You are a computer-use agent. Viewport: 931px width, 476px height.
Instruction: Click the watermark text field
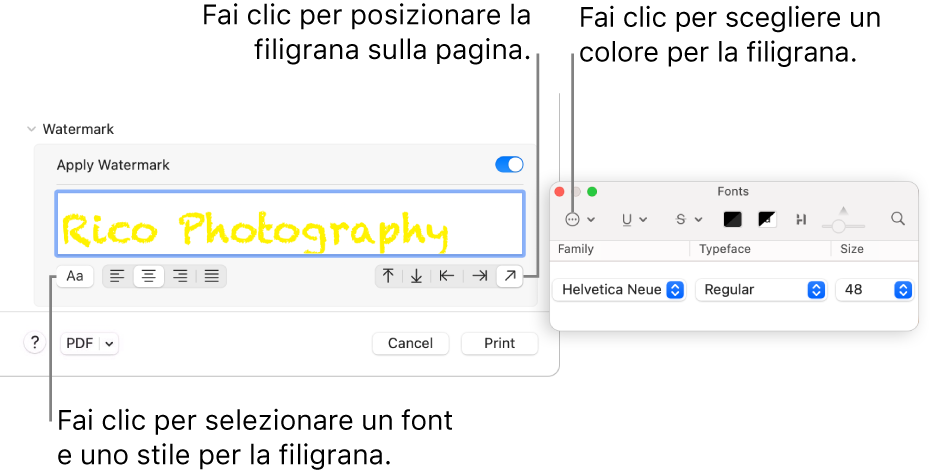point(290,224)
